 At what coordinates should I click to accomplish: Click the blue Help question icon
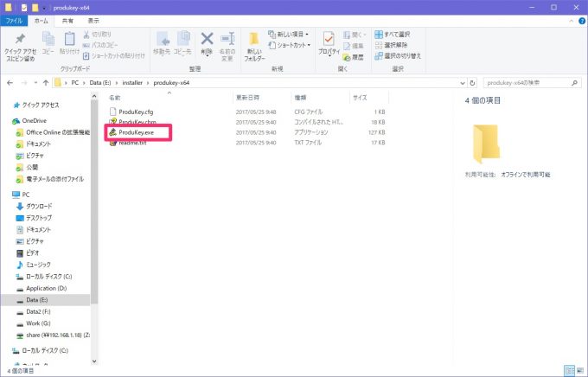[x=581, y=21]
